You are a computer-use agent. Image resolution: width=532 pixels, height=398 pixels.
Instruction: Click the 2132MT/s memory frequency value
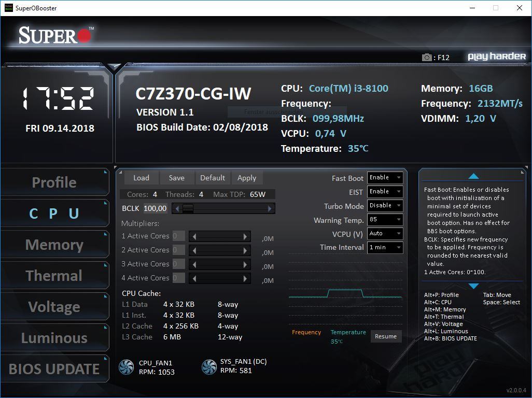coord(500,104)
